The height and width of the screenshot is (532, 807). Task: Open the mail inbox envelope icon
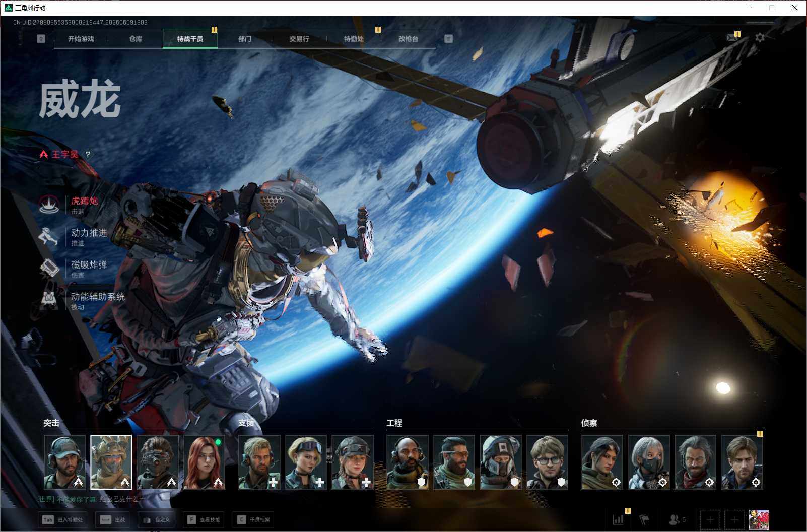[732, 38]
